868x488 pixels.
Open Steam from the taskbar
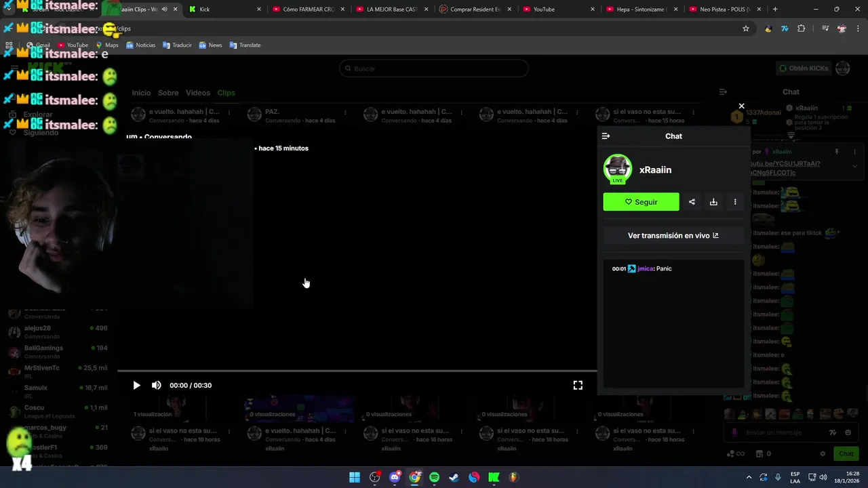coord(454,477)
